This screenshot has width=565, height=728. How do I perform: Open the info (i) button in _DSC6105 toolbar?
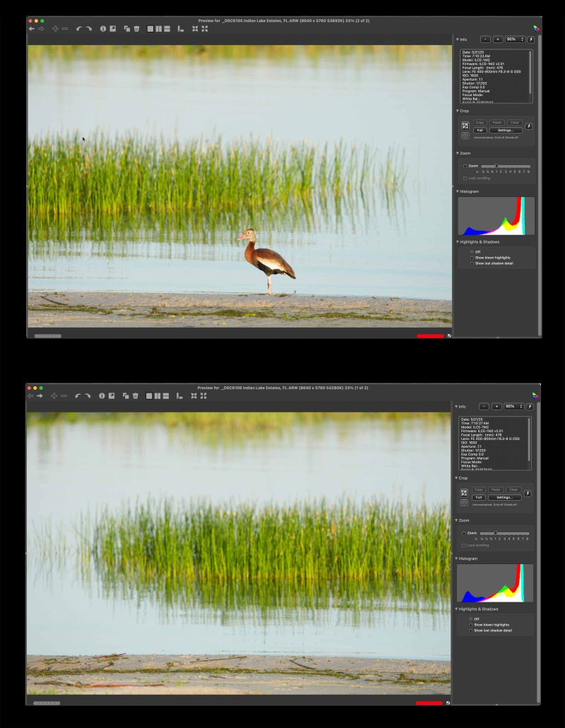pyautogui.click(x=103, y=29)
